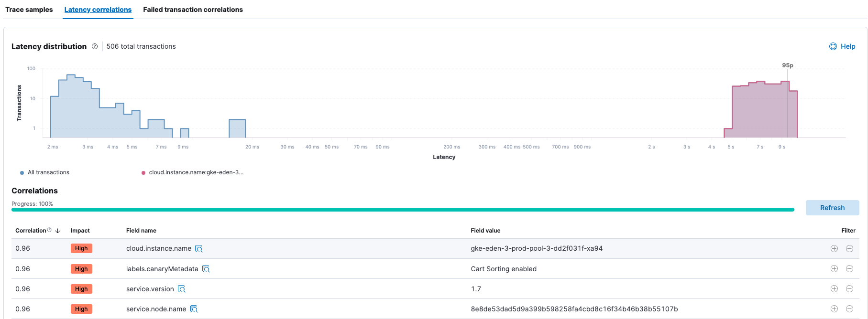Click the All transactions legend dot
868x319 pixels.
[x=22, y=173]
